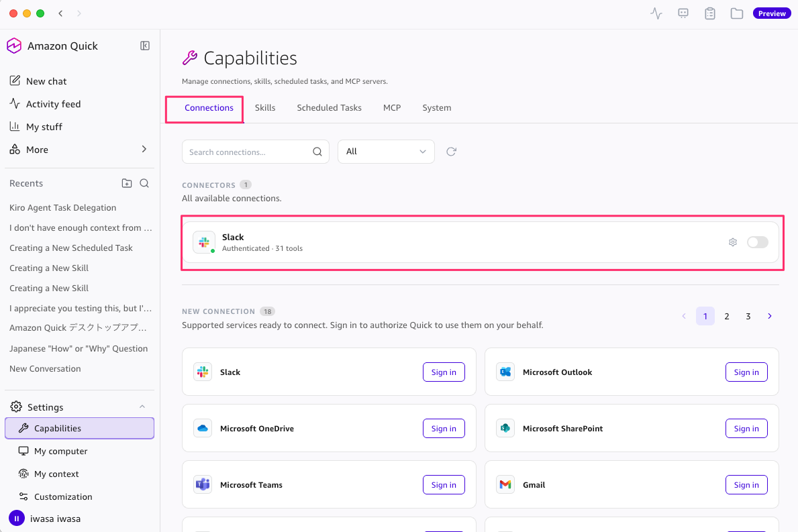Viewport: 798px width, 532px height.
Task: Sign in to Microsoft OneDrive
Action: tap(444, 428)
